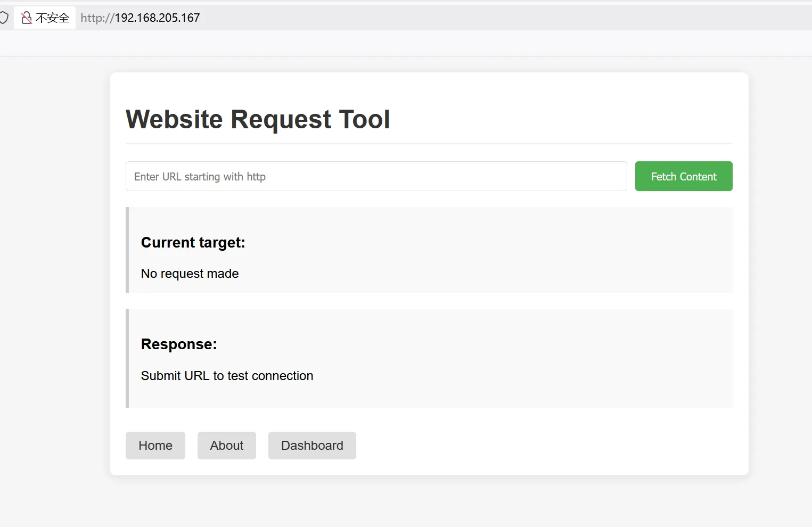Click the shield icon in address bar
This screenshot has width=812, height=527.
click(x=4, y=18)
